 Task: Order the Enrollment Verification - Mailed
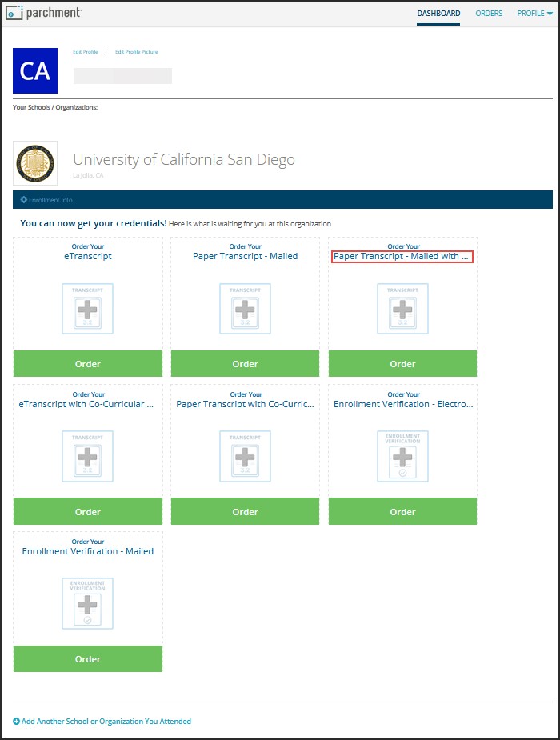[88, 659]
